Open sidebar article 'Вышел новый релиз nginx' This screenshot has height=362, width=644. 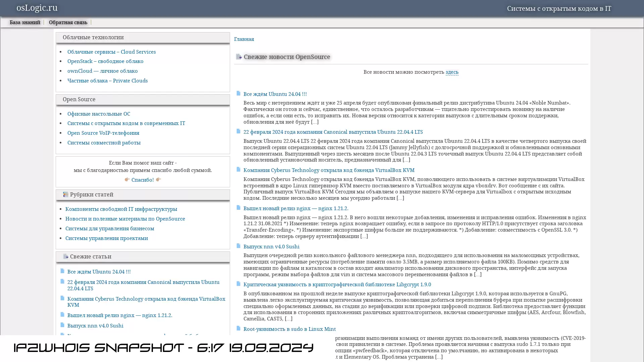click(x=120, y=315)
